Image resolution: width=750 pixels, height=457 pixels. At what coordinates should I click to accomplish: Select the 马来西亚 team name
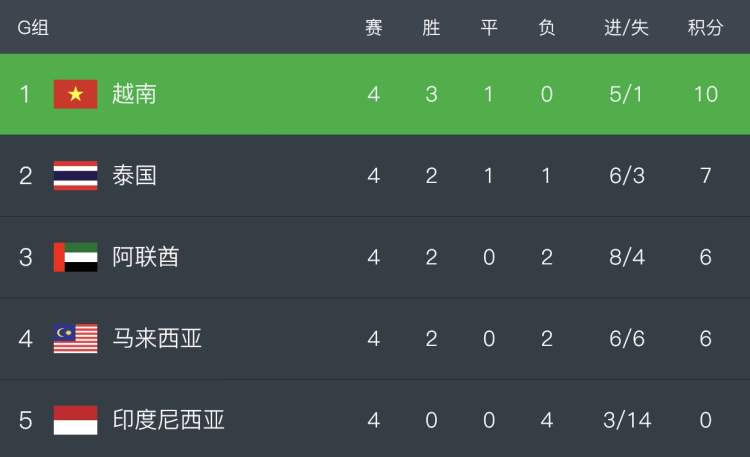(157, 338)
